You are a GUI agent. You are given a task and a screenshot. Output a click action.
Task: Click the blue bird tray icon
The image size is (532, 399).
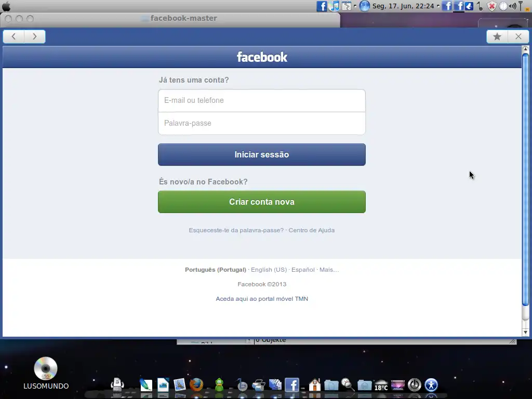coord(469,6)
